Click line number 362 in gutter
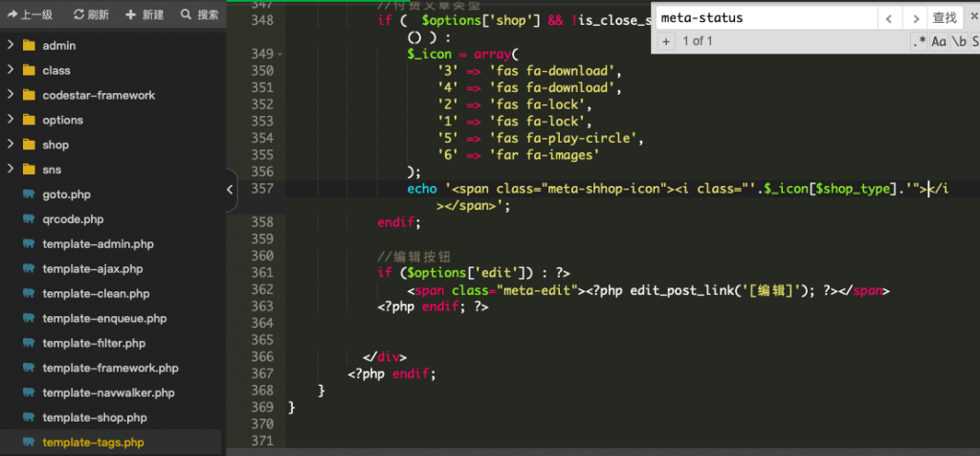Viewport: 980px width, 456px height. (261, 289)
